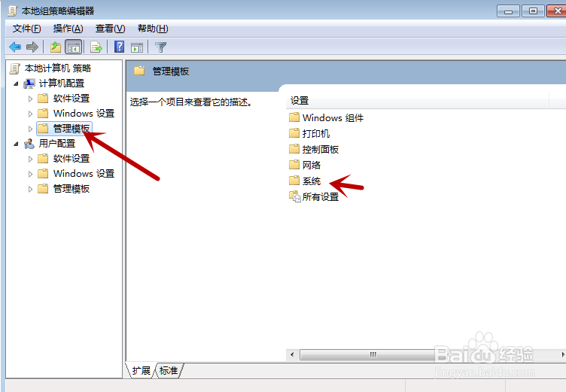
Task: Select the Windows 组件 folder
Action: [x=327, y=117]
